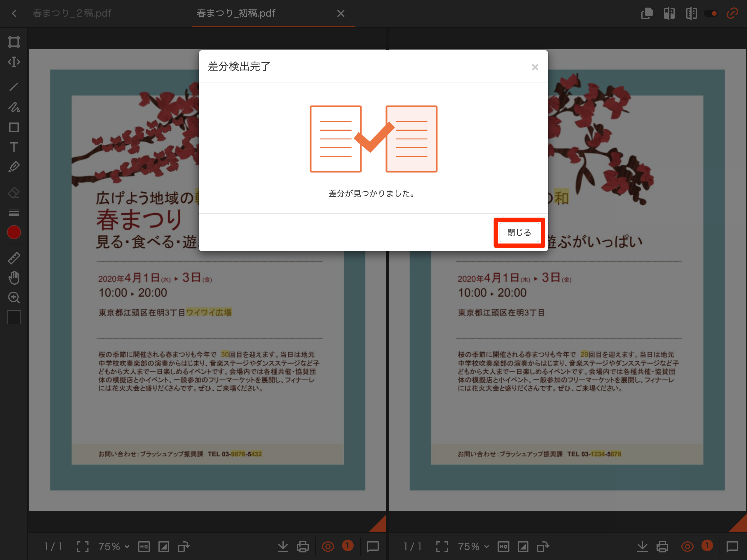Viewport: 747px width, 560px height.
Task: Switch to the 春まつり_2稿.pdf tab
Action: click(72, 13)
